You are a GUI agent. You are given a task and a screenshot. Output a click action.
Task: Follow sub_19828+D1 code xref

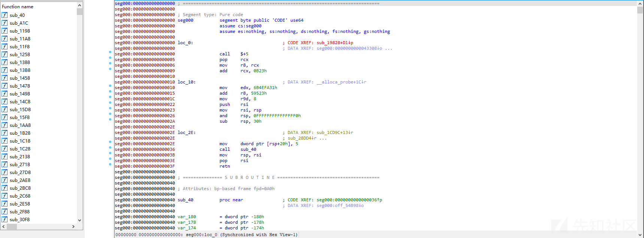point(335,43)
